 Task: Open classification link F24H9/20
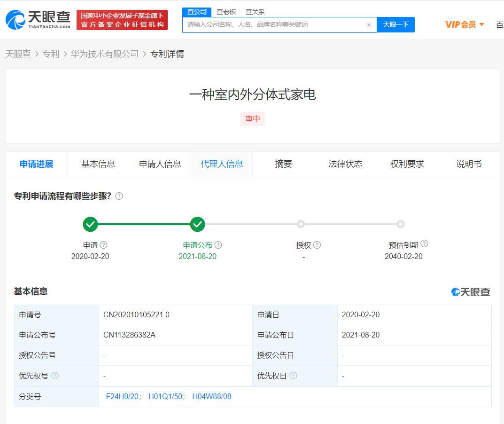tap(123, 396)
